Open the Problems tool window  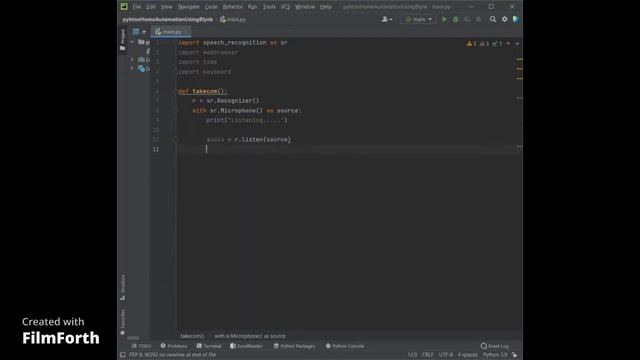pyautogui.click(x=174, y=346)
